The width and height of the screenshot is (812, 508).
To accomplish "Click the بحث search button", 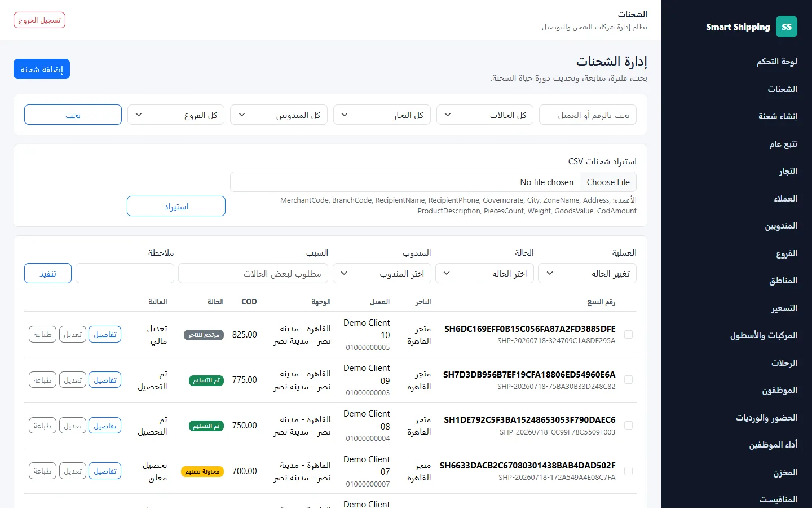I will pos(73,115).
